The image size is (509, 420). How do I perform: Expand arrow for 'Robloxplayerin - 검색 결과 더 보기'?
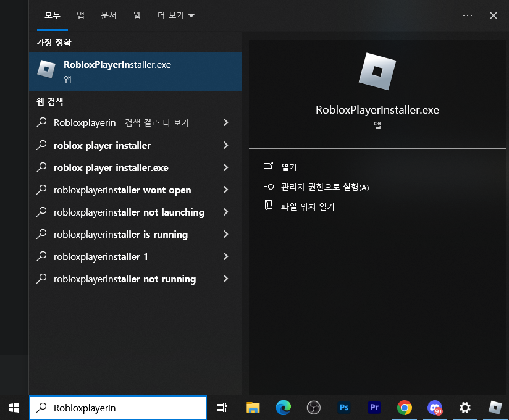coord(226,122)
